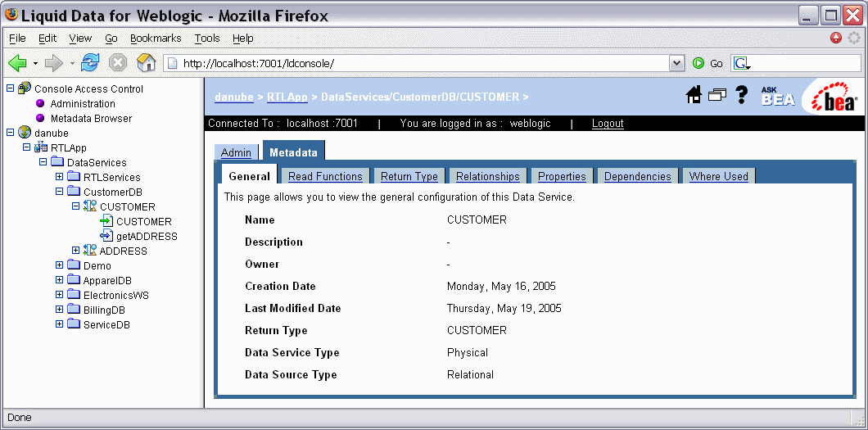Open the address bar history dropdown
Image resolution: width=868 pixels, height=430 pixels.
point(676,64)
